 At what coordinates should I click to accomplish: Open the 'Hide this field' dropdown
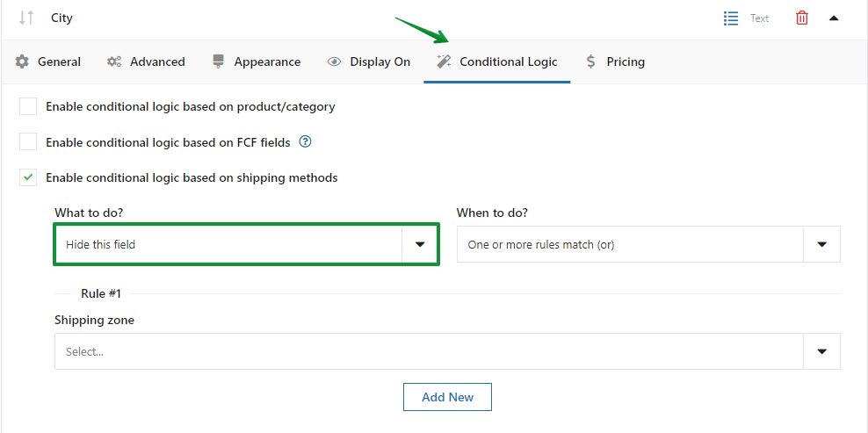(x=246, y=244)
